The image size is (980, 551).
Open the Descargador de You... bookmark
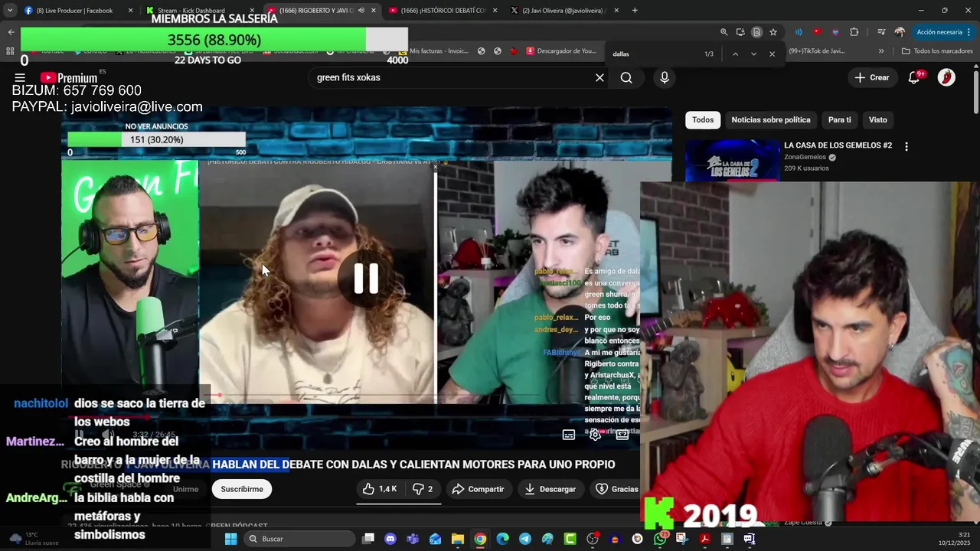coord(561,51)
